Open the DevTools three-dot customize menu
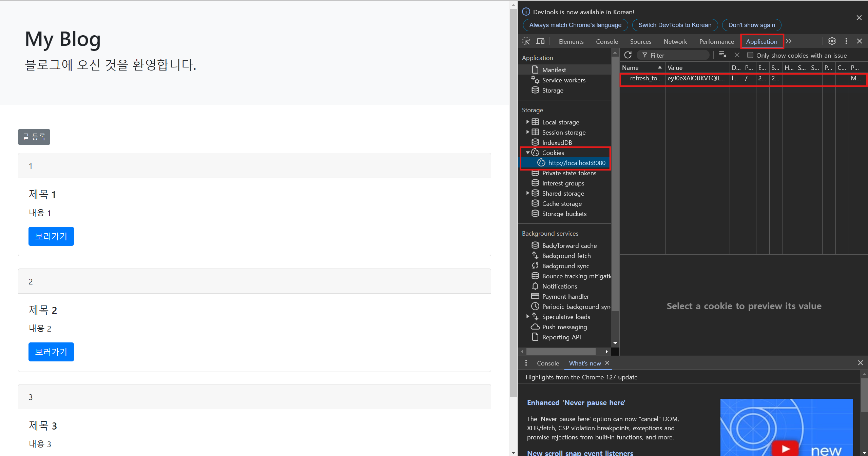 (846, 41)
